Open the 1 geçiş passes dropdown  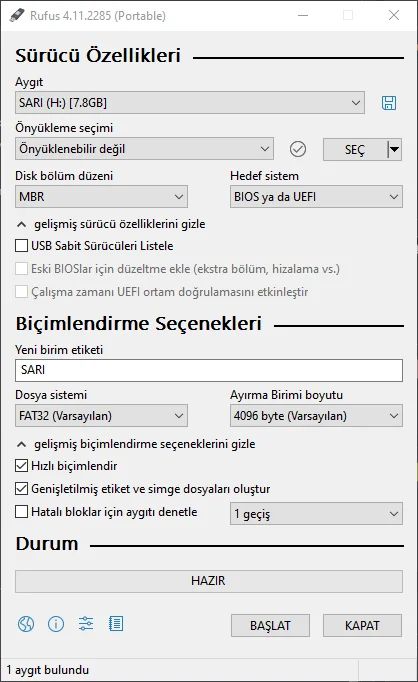[x=316, y=514]
